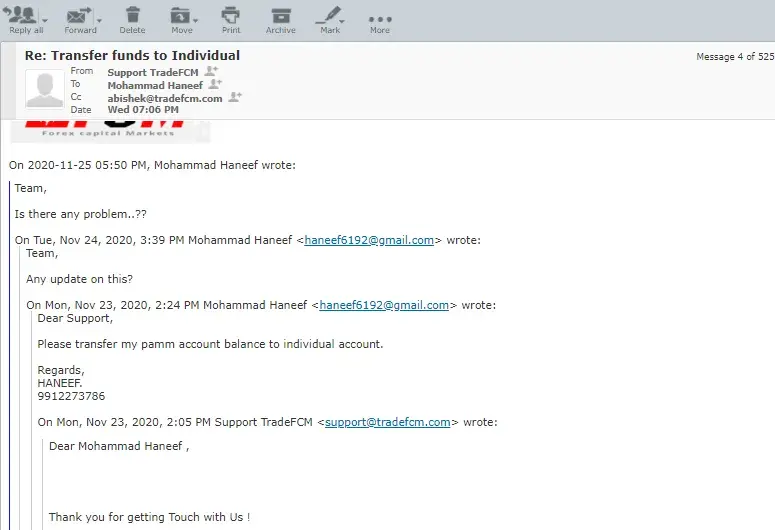Open the More actions ellipsis menu

coord(380,20)
